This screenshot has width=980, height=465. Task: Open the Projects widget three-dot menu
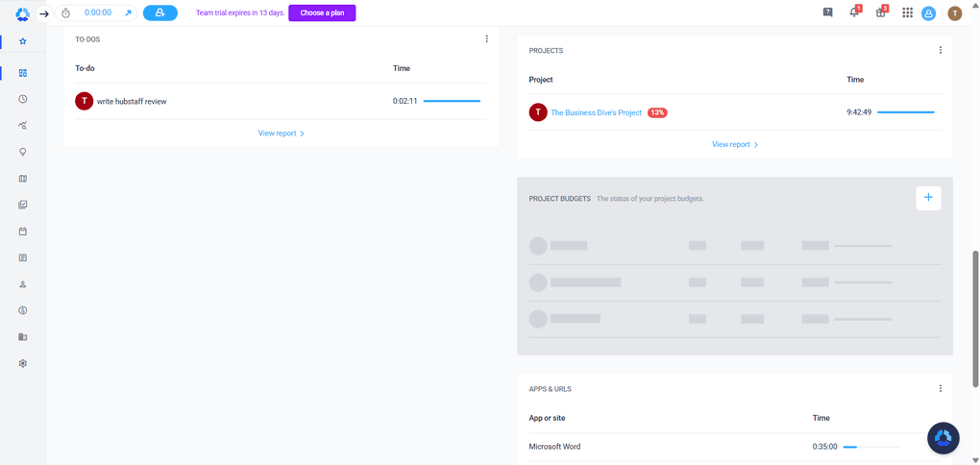(x=941, y=50)
